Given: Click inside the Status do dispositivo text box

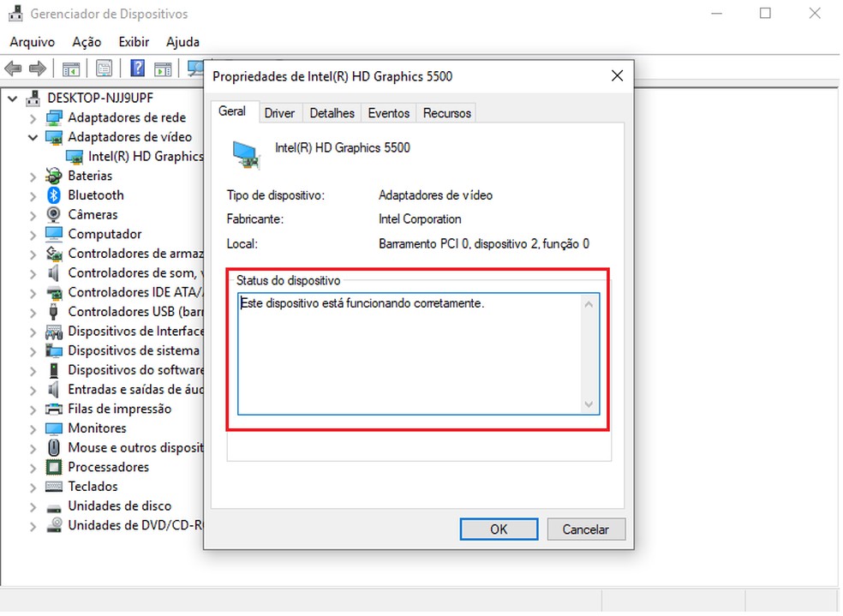Looking at the screenshot, I should 418,354.
